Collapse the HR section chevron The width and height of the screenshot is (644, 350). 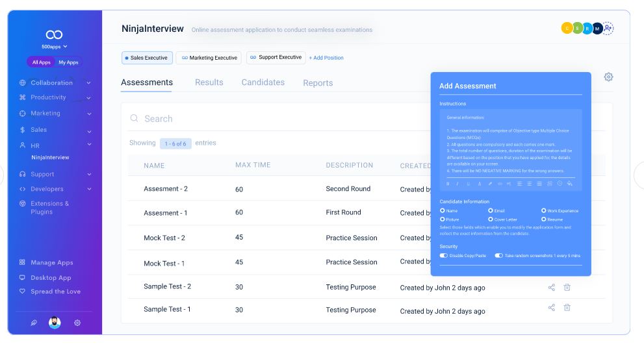(89, 144)
